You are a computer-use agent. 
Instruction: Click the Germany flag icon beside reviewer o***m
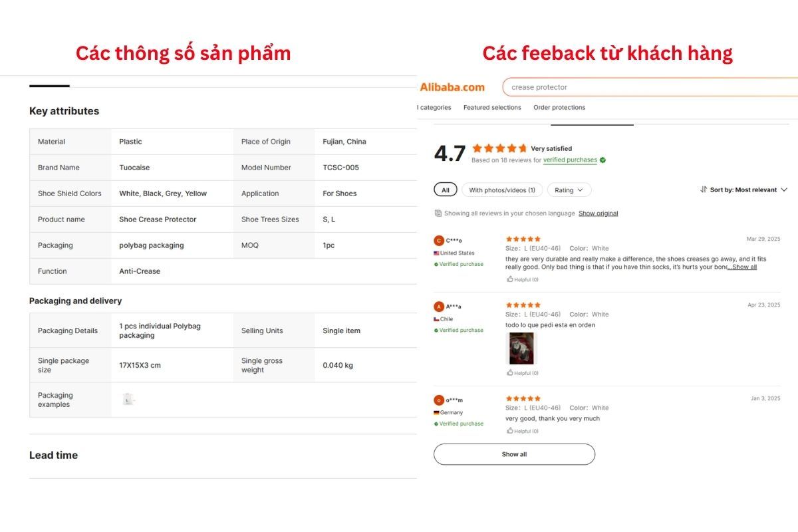click(x=436, y=412)
